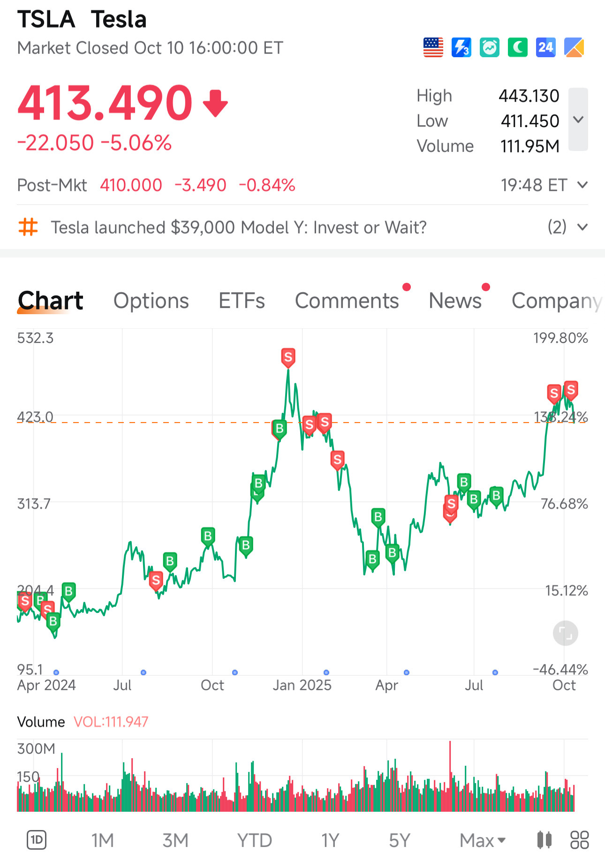Switch to the Options tab
The image size is (605, 868).
tap(151, 301)
